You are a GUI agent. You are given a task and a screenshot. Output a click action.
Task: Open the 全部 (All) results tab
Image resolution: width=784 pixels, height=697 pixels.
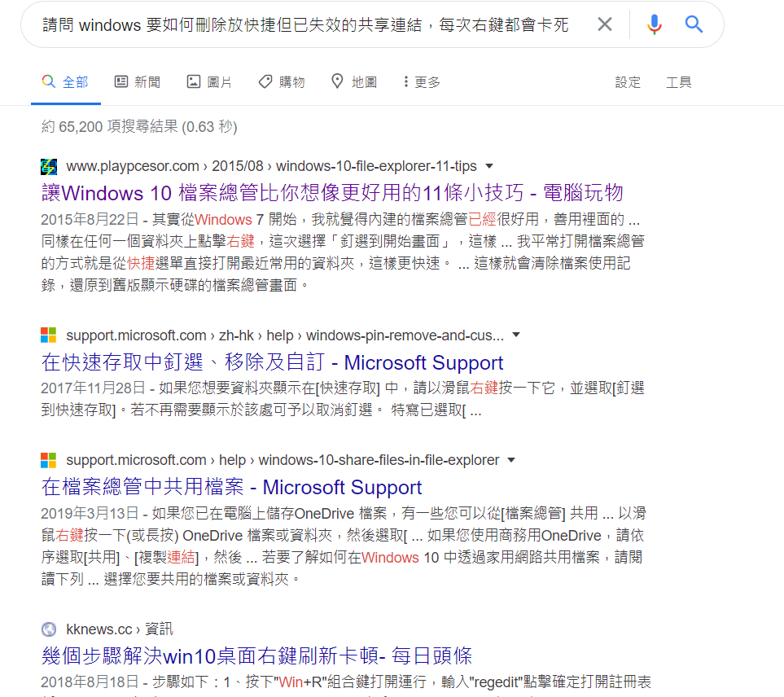point(65,82)
